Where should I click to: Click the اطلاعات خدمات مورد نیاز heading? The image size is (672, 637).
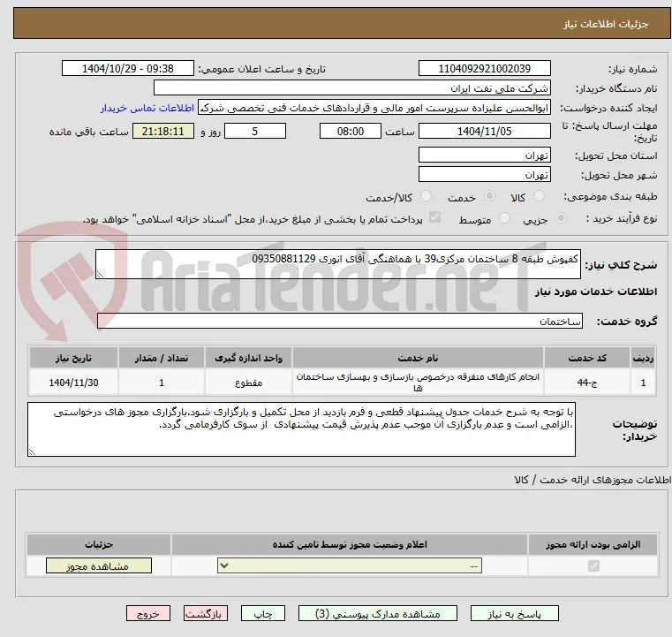tap(596, 292)
